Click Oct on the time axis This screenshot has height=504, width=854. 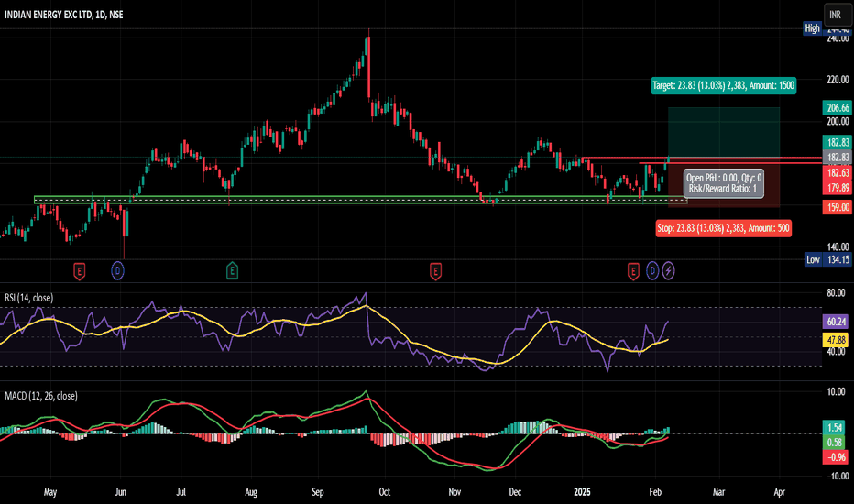click(385, 492)
